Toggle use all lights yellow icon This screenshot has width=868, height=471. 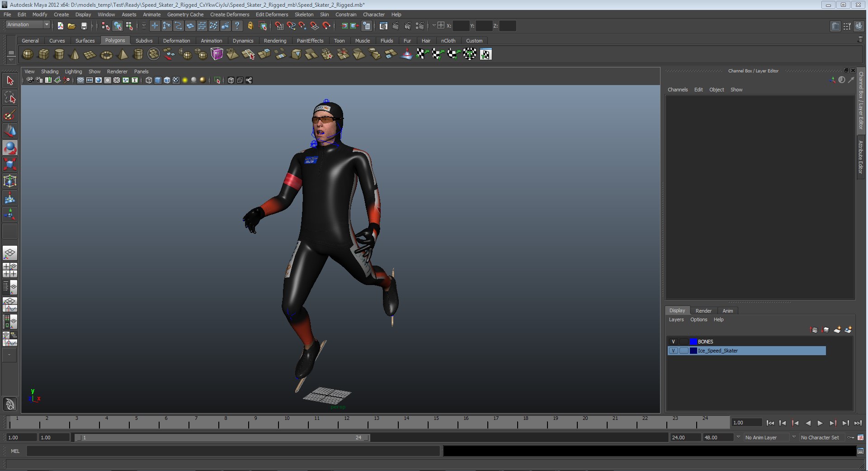(x=185, y=80)
